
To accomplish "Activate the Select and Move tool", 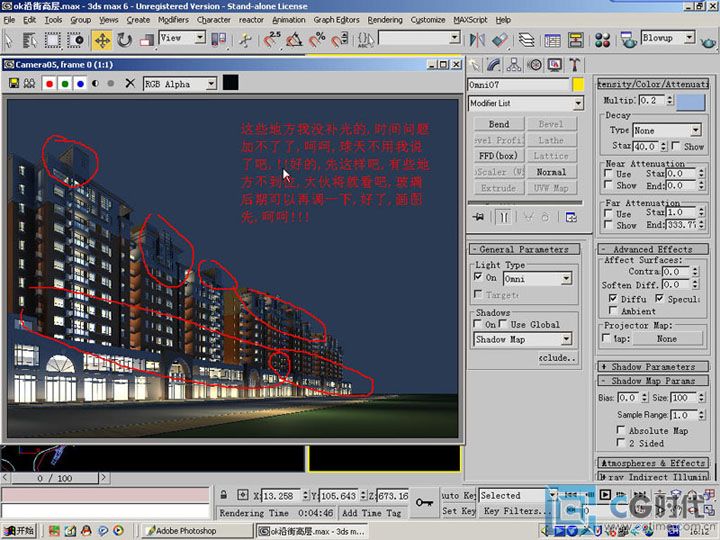I will coord(102,40).
